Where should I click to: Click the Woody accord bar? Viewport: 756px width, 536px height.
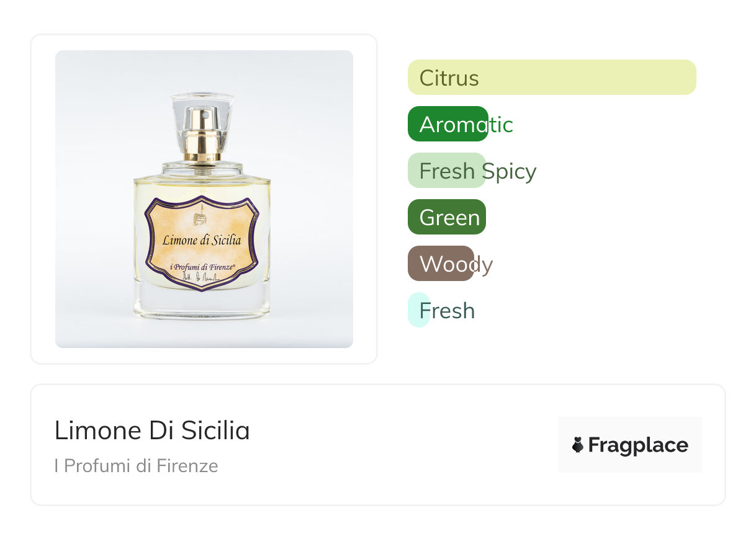tap(441, 264)
